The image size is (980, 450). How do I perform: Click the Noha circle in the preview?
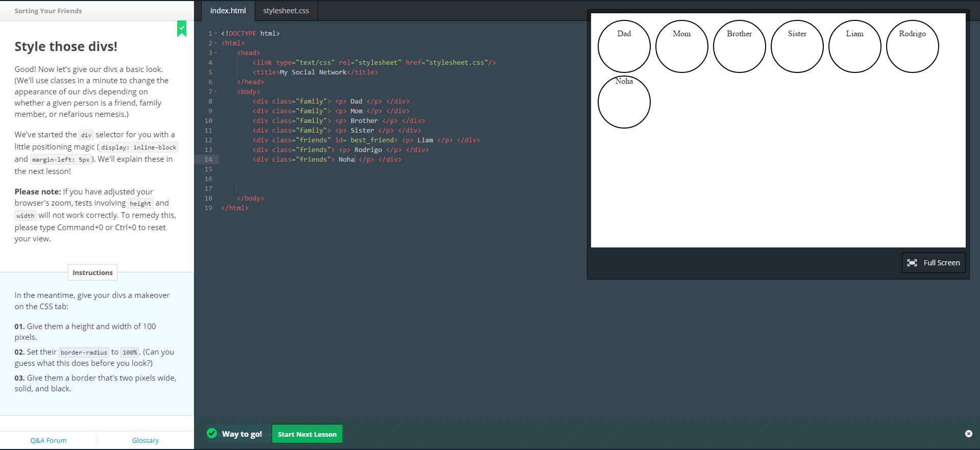[x=624, y=102]
